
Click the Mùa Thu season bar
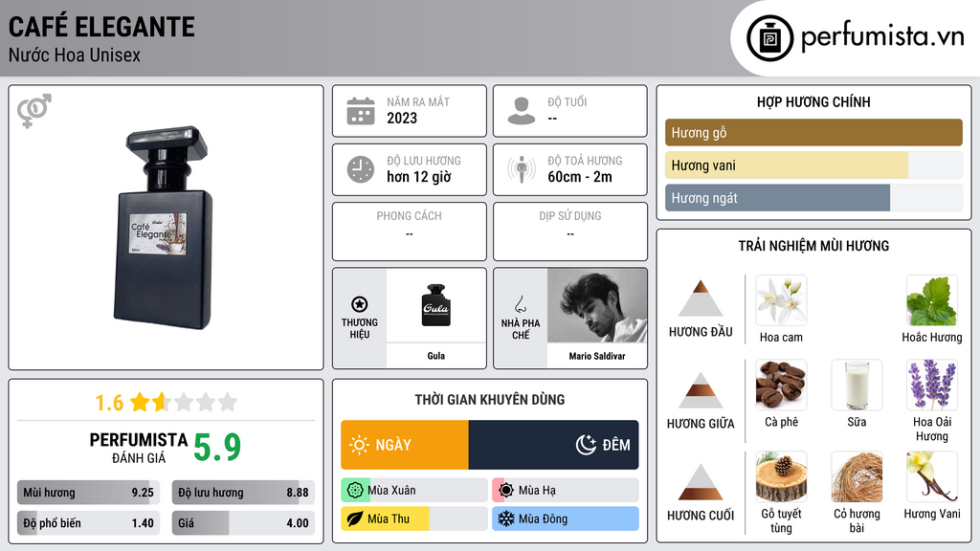click(414, 518)
